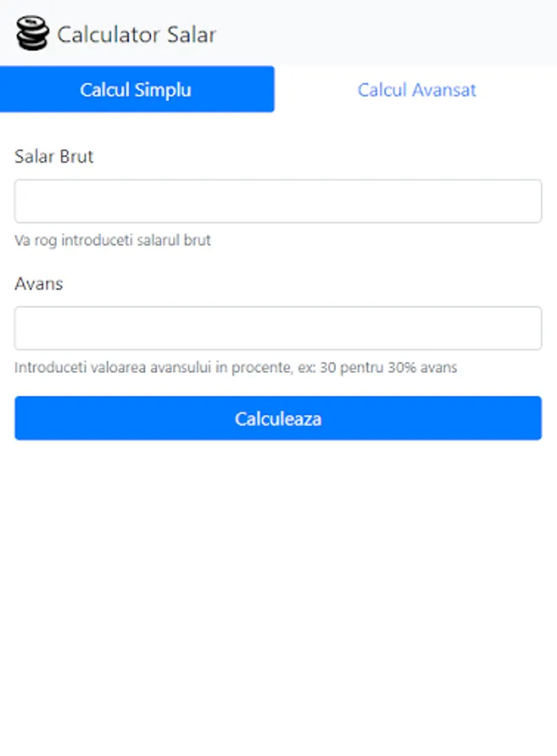Image resolution: width=557 pixels, height=756 pixels.
Task: Click the Avans field label
Action: [39, 284]
